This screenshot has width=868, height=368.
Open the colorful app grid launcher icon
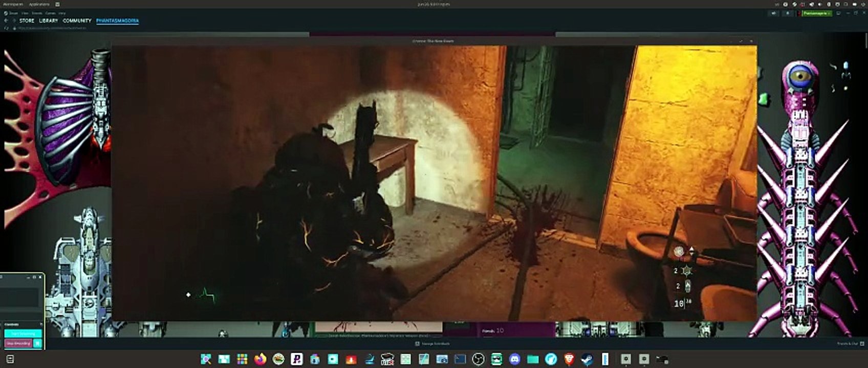(x=242, y=359)
